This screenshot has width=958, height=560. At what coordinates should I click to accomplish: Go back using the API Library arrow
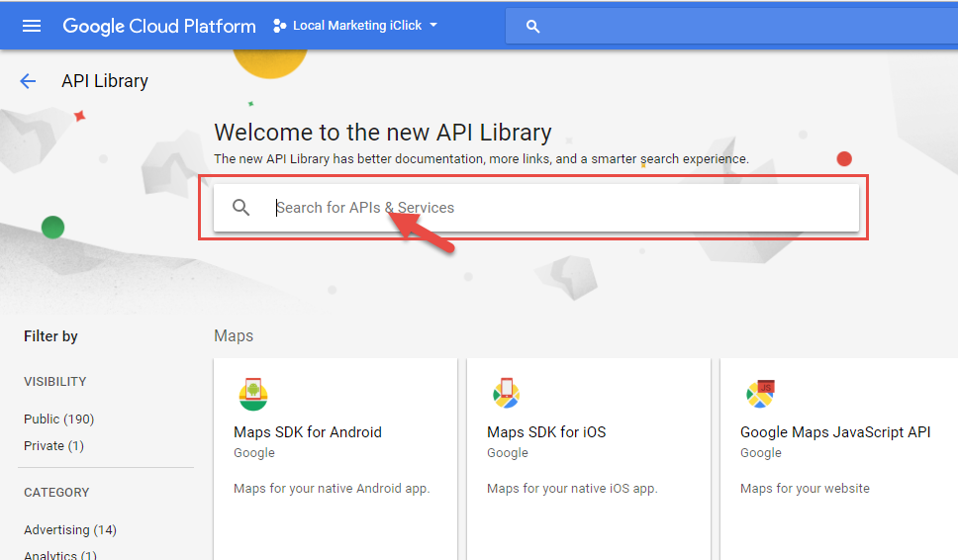(x=28, y=80)
